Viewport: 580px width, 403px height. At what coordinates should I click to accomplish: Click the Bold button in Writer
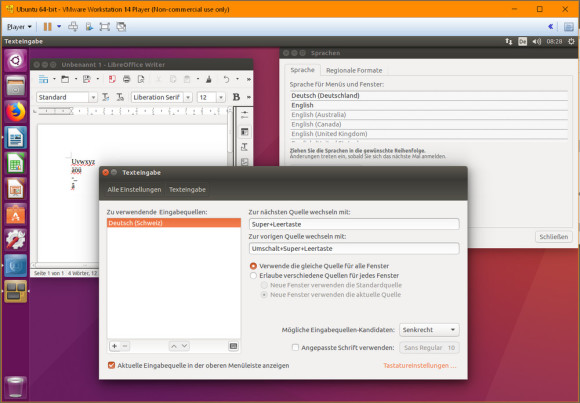(236, 97)
